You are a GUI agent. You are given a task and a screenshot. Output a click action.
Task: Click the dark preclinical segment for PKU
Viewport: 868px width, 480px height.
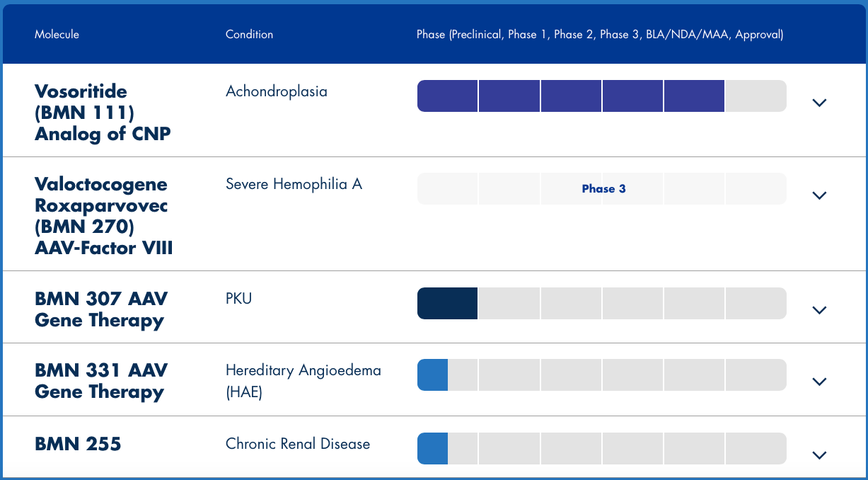[x=448, y=304]
